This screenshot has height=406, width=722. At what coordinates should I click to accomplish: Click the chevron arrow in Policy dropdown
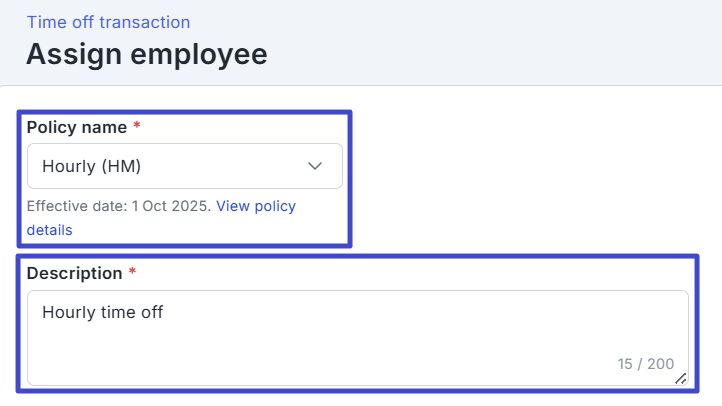(x=315, y=166)
